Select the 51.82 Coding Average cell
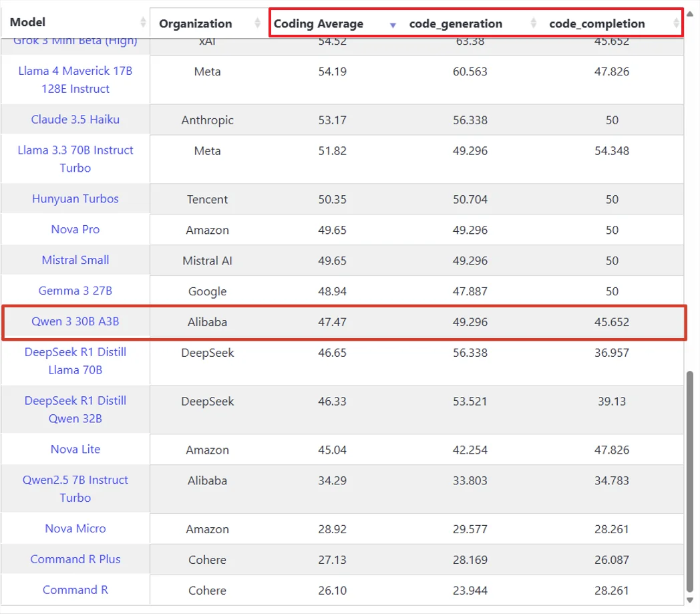The height and width of the screenshot is (614, 700). tap(333, 151)
